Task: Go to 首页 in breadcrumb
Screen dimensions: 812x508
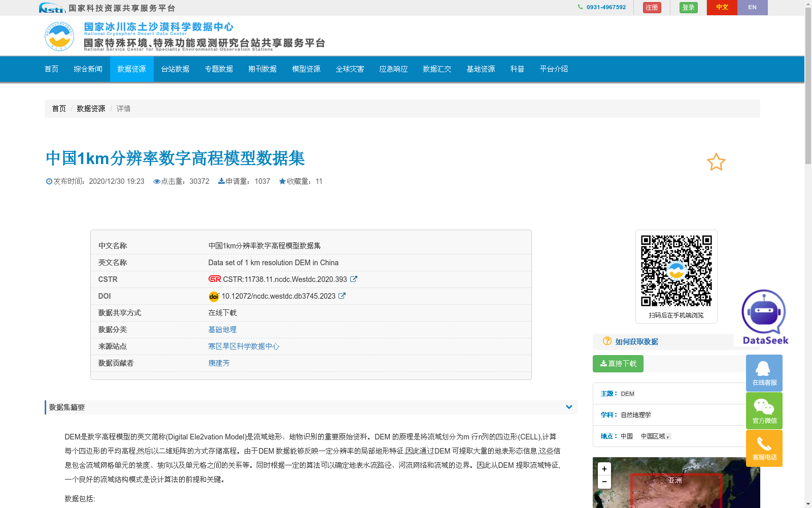Action: 59,109
